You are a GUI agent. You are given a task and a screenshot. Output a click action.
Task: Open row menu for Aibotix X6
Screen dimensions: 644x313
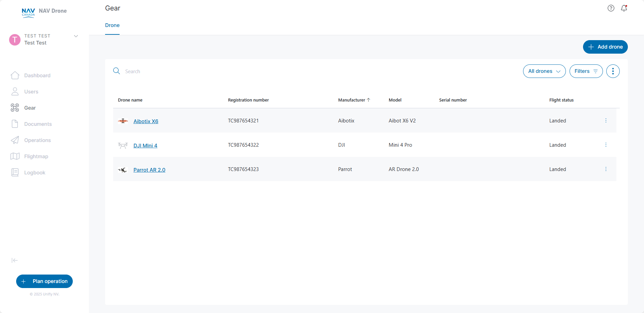tap(606, 120)
